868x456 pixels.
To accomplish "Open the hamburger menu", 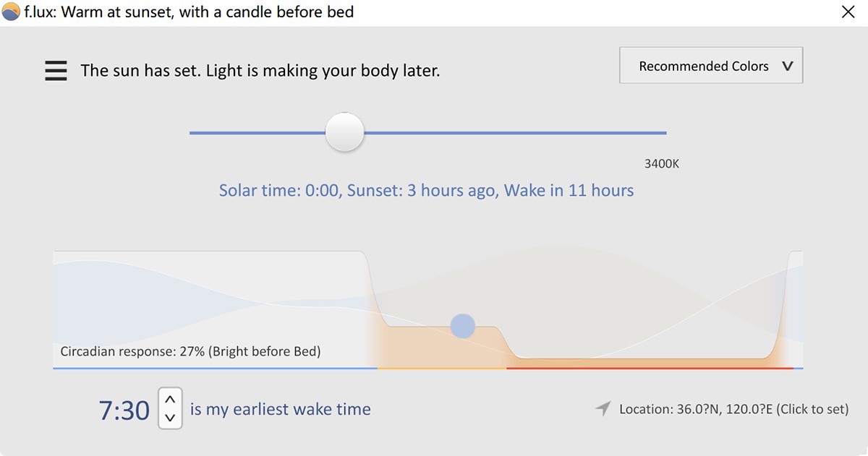I will click(56, 71).
